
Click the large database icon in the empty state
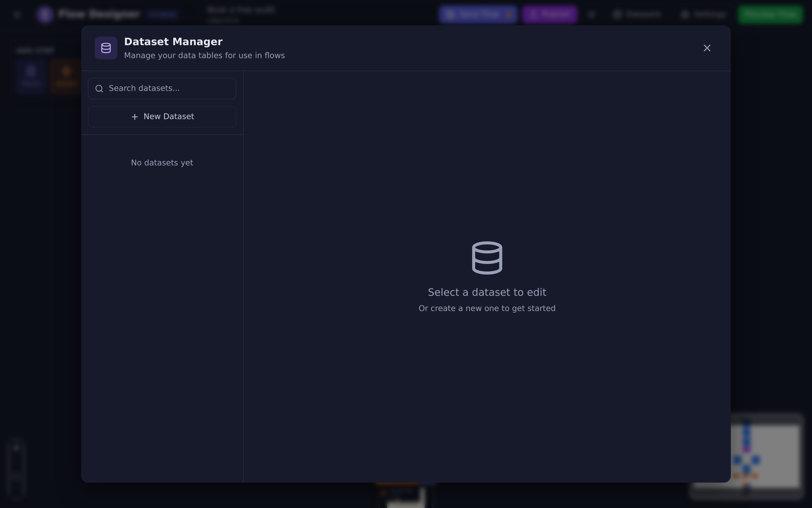487,258
